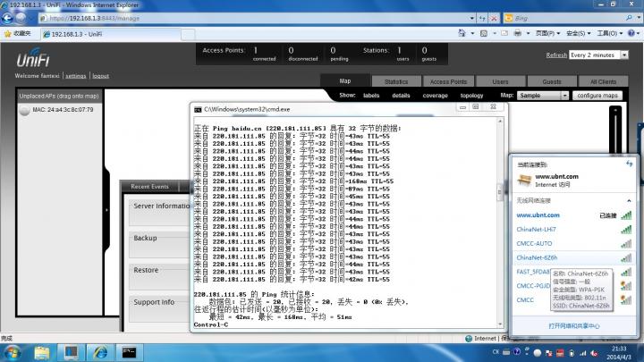Click the battery power tray icon
Image resolution: width=644 pixels, height=362 pixels.
click(x=572, y=353)
